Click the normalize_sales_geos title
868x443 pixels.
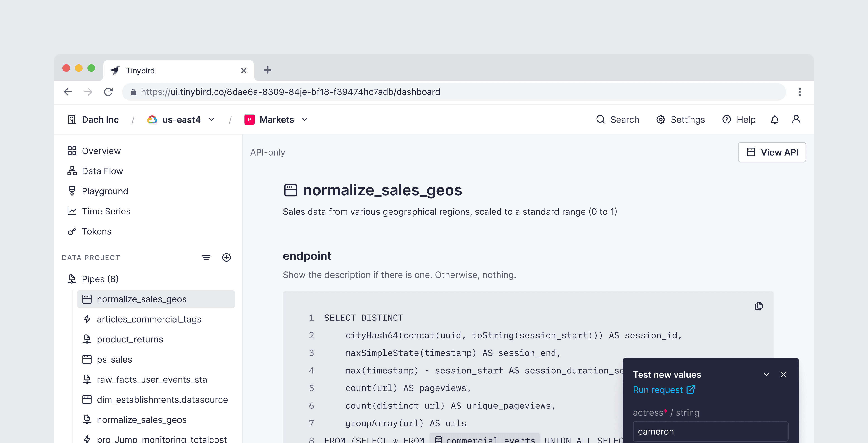382,190
